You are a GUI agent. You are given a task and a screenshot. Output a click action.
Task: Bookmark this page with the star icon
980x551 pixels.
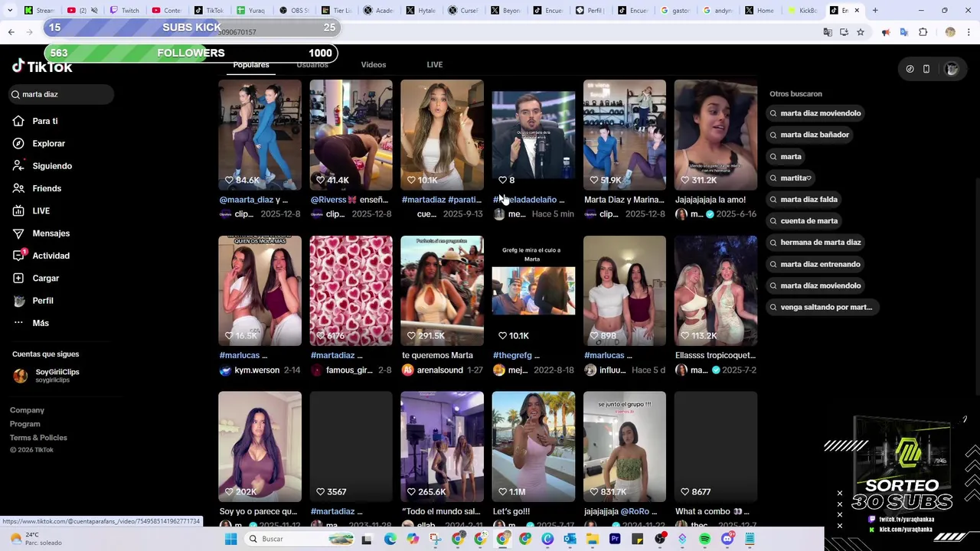pyautogui.click(x=861, y=32)
